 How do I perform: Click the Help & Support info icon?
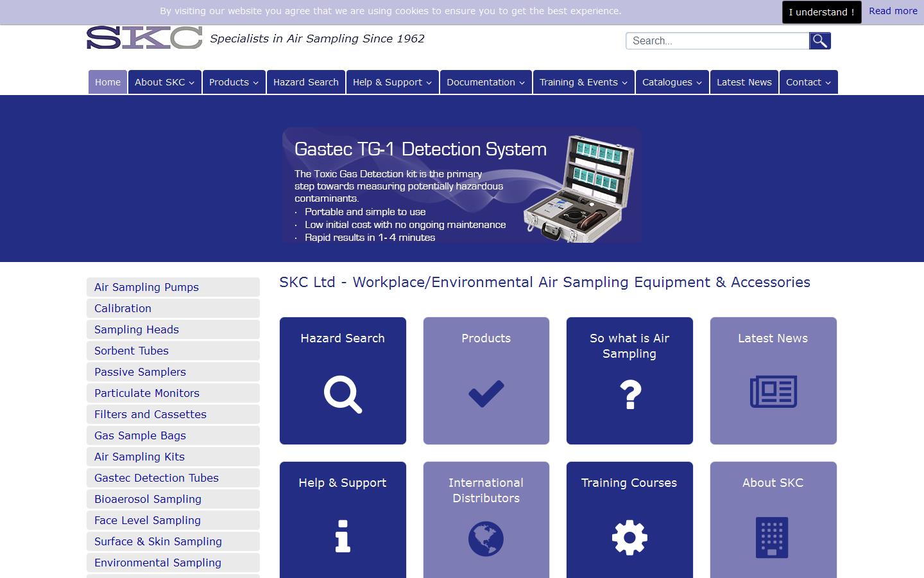tap(343, 536)
